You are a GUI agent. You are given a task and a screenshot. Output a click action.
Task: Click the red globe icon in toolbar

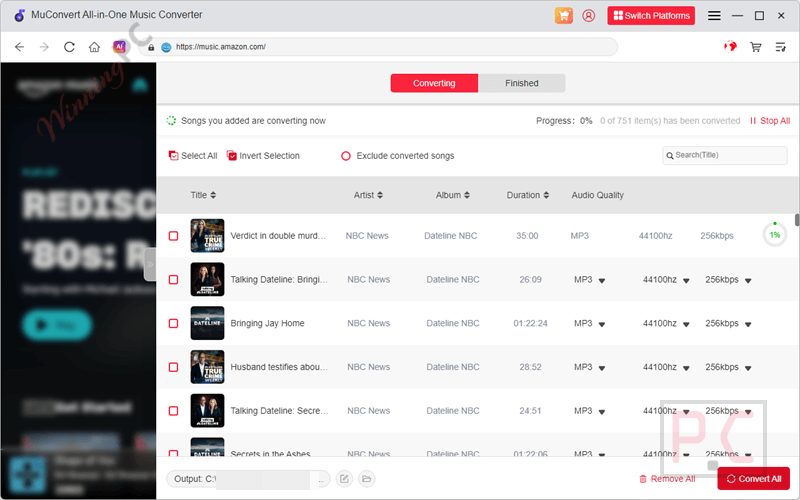(730, 47)
